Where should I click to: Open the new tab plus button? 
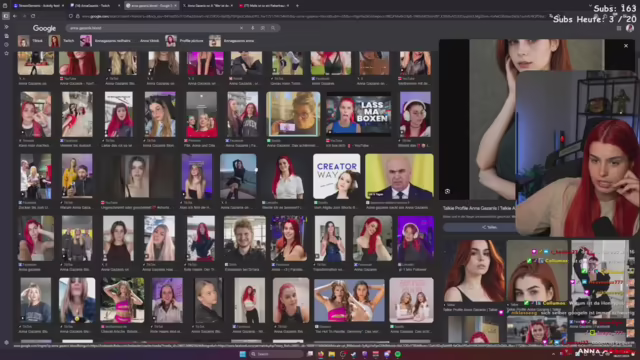[297, 6]
